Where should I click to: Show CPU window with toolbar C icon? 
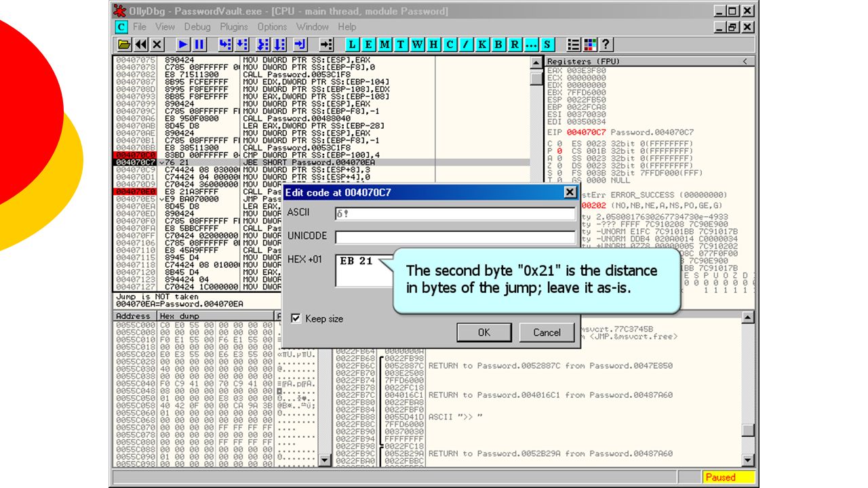tap(450, 45)
